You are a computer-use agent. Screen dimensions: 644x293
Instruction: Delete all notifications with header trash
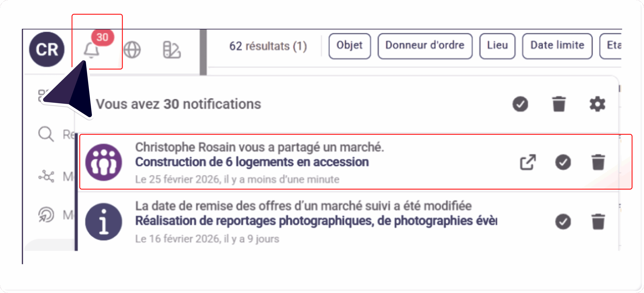click(559, 104)
